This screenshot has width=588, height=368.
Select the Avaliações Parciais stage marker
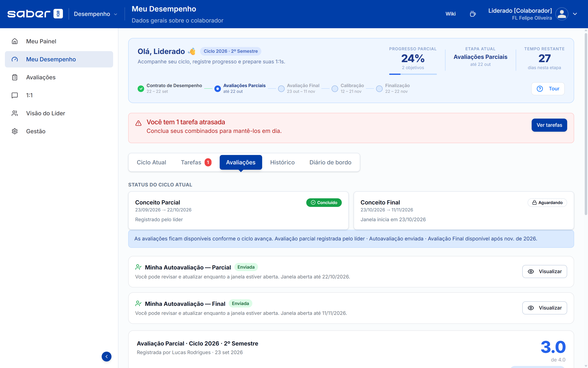[x=218, y=89]
